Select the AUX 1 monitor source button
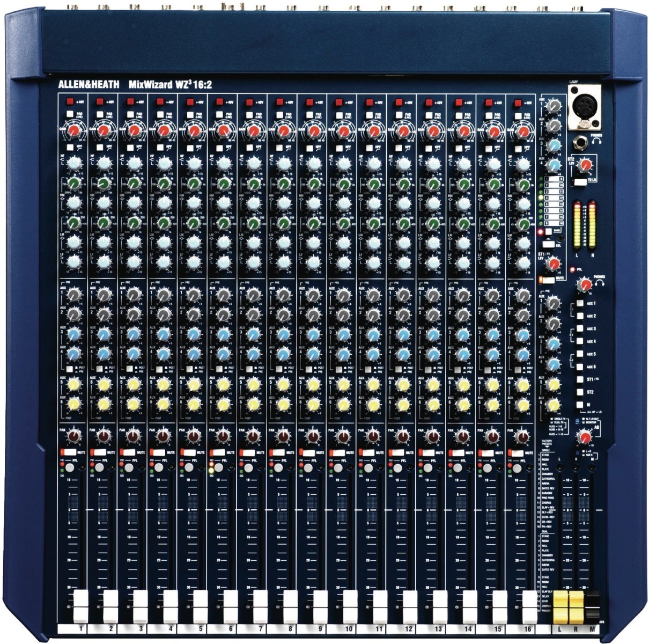Viewport: 649px width, 644px height. click(580, 304)
